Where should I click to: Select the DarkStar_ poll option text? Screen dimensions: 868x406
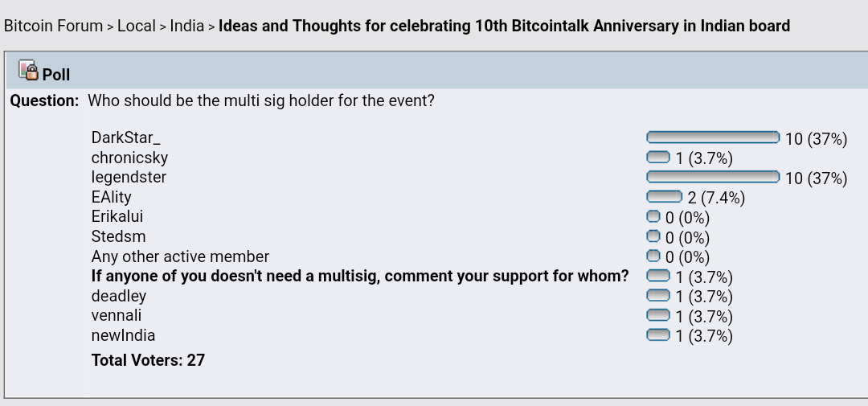(125, 137)
